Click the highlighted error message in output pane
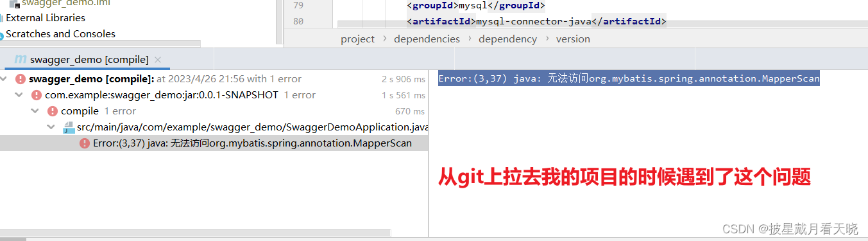The width and height of the screenshot is (868, 241). pos(629,79)
